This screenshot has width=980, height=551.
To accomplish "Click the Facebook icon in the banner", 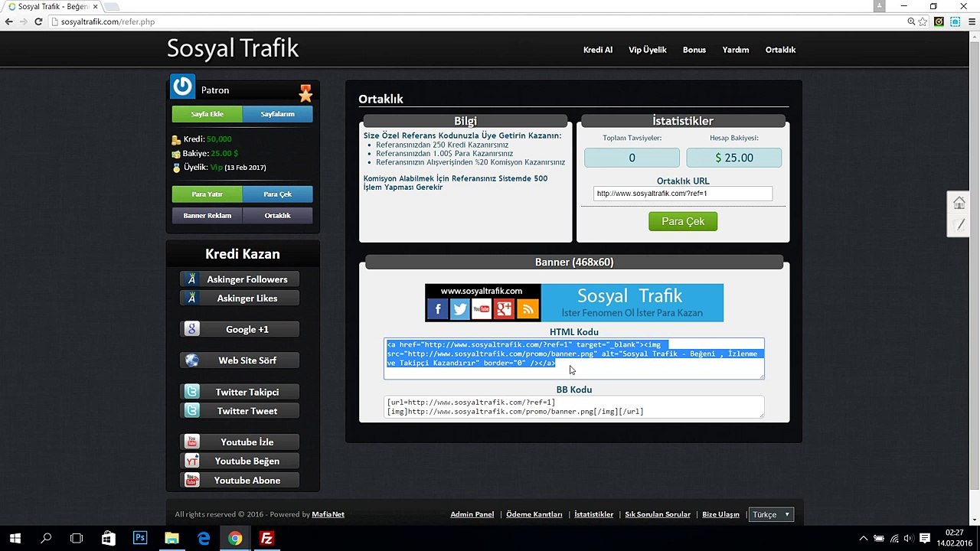I will click(x=438, y=308).
